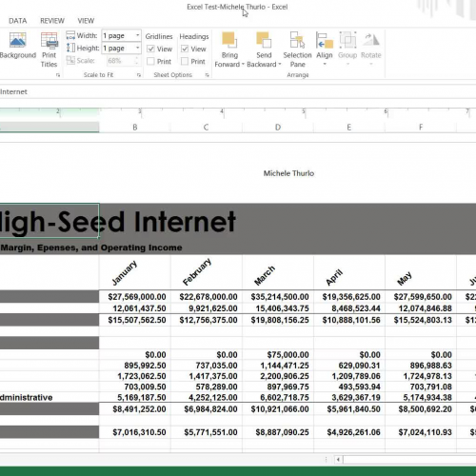Screen dimensions: 476x476
Task: Adjust the Scale percentage stepper
Action: 137,60
